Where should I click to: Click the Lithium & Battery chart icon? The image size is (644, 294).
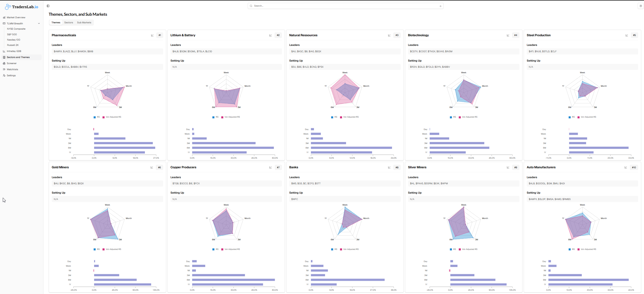click(270, 35)
